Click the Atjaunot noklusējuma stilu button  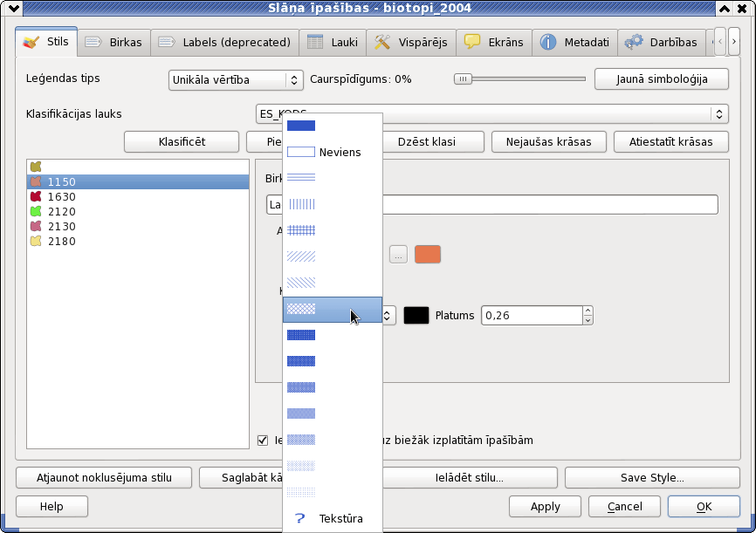(x=104, y=477)
